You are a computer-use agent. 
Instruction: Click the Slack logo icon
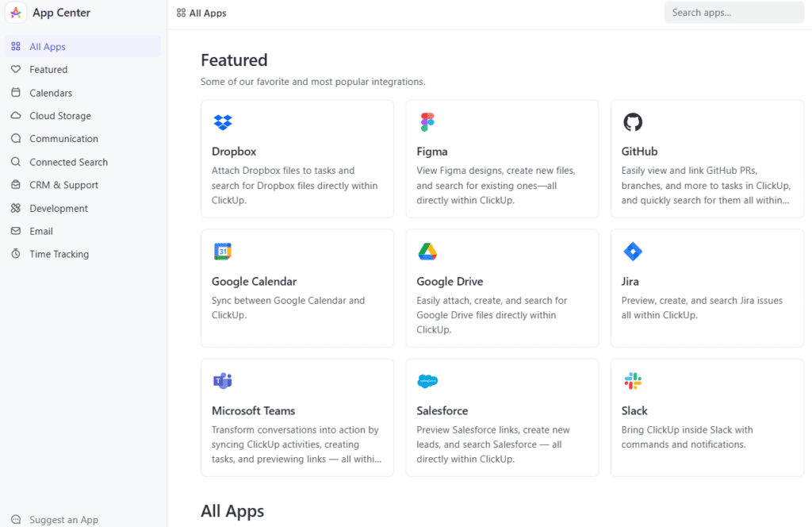tap(632, 381)
